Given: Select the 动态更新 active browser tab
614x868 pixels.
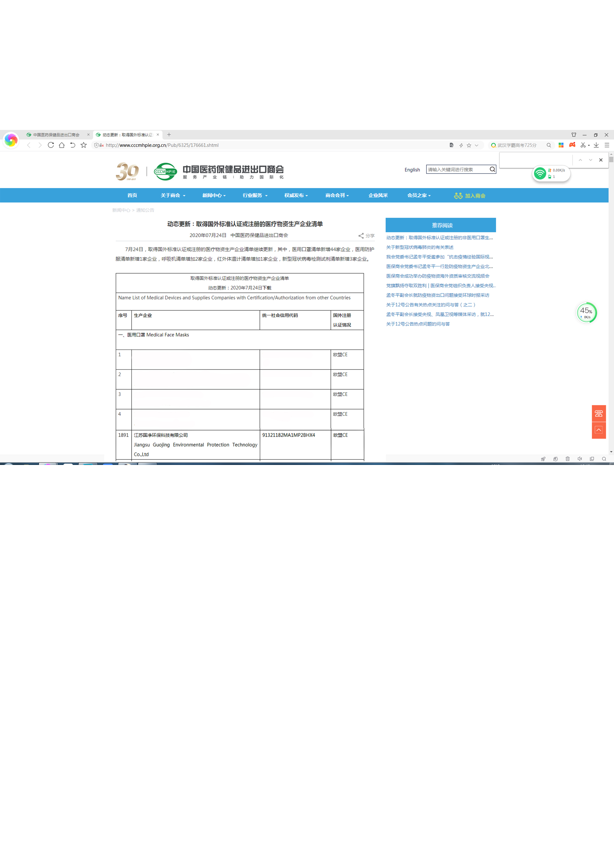Looking at the screenshot, I should (x=128, y=135).
